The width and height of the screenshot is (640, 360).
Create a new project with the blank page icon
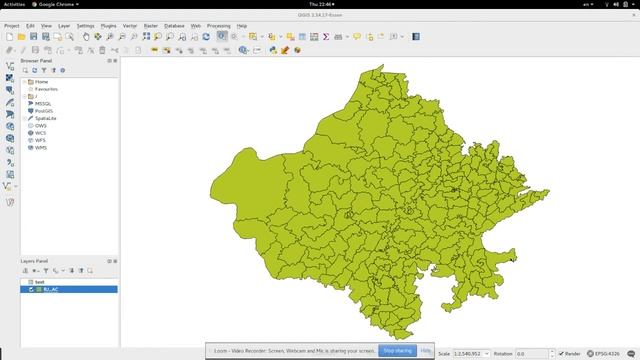pyautogui.click(x=9, y=37)
